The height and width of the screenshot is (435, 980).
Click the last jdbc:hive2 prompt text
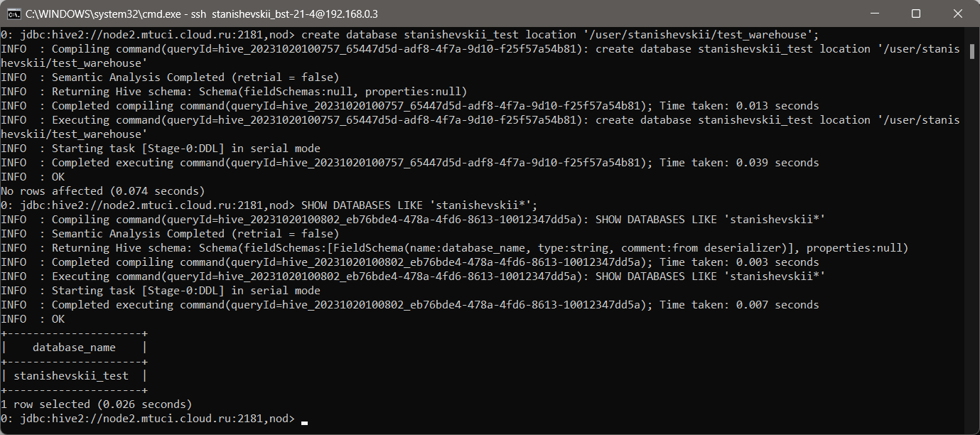tap(147, 419)
